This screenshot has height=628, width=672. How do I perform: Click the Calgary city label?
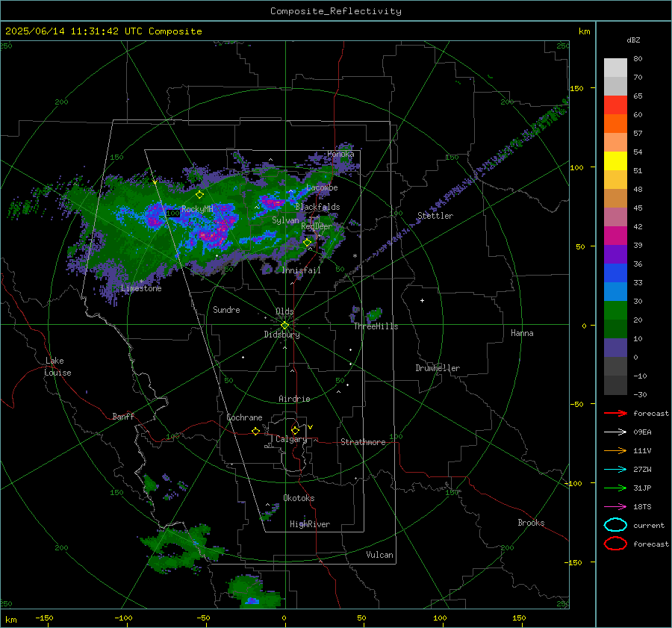coord(291,439)
